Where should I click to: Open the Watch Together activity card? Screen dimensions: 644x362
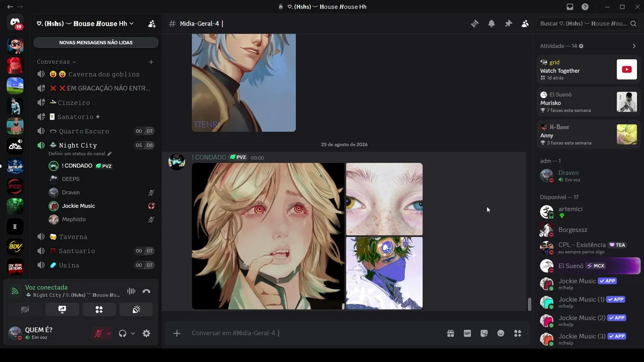[x=588, y=69]
